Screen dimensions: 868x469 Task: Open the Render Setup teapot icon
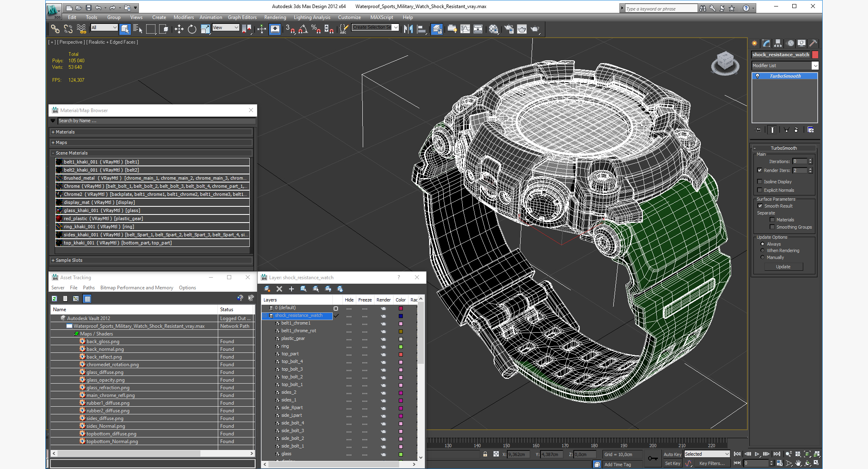(509, 29)
